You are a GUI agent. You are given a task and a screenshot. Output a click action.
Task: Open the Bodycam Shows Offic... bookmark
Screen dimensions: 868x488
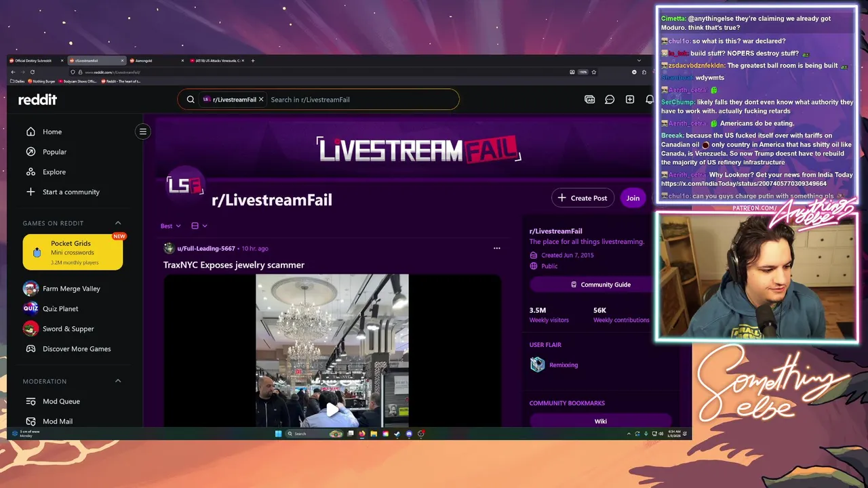78,81
